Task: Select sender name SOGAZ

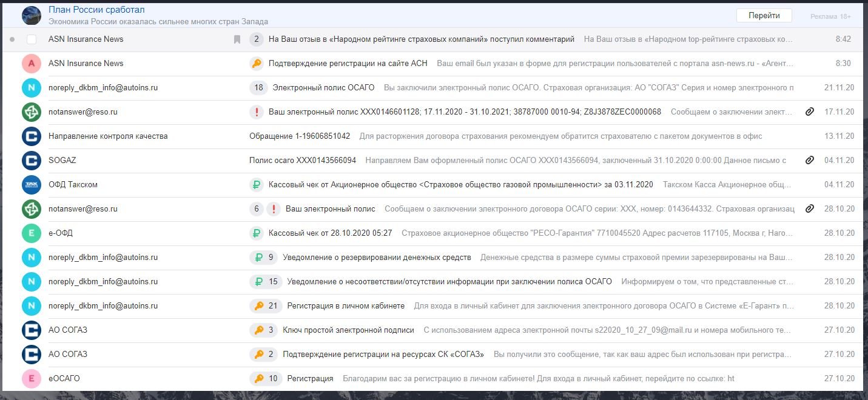Action: [62, 161]
